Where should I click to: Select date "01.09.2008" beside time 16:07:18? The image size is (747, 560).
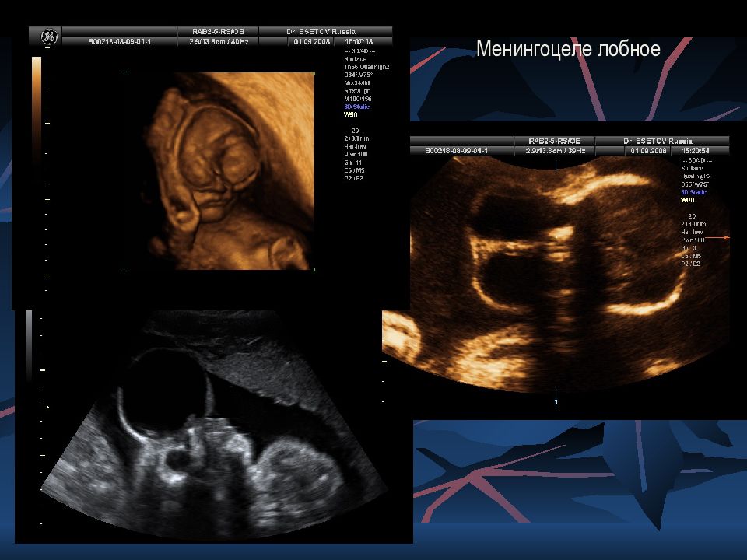pos(312,42)
